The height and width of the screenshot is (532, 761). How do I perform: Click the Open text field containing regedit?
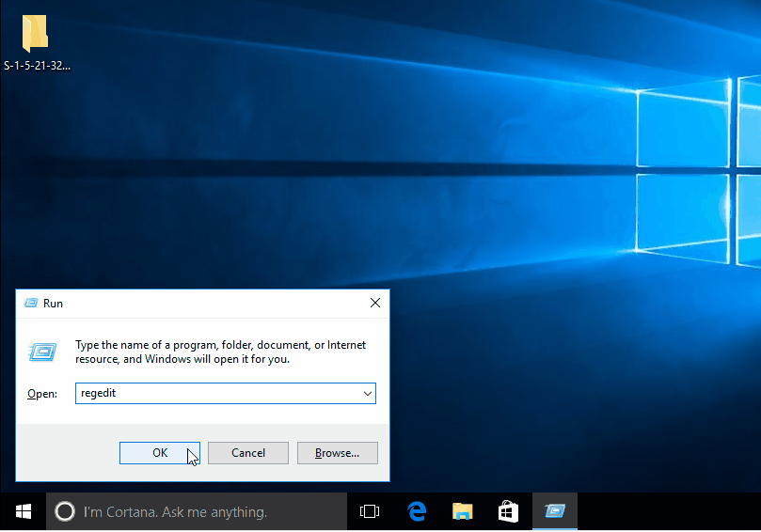[x=216, y=394]
